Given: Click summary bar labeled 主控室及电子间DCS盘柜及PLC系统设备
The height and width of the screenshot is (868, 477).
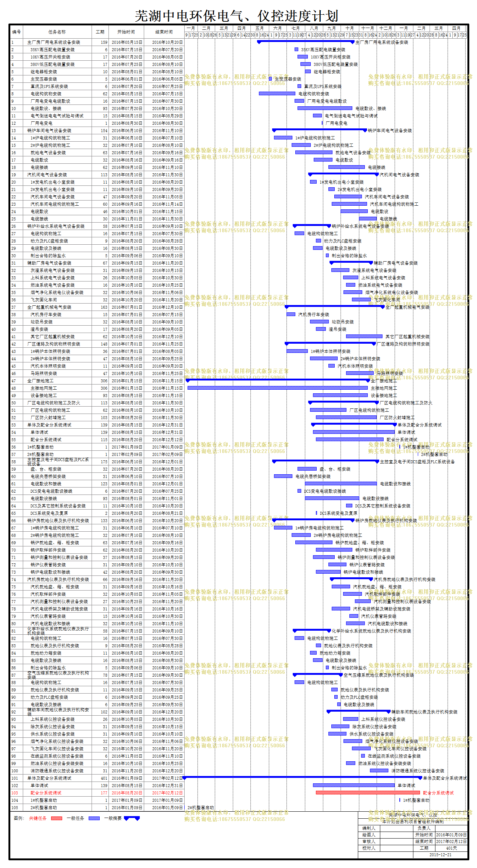Looking at the screenshot, I should coord(325,461).
